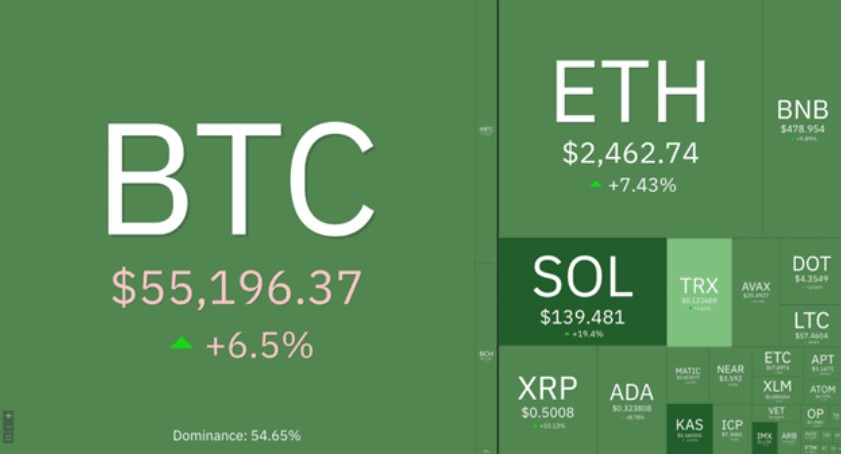
Task: Click the MATIC tile
Action: pyautogui.click(x=688, y=375)
